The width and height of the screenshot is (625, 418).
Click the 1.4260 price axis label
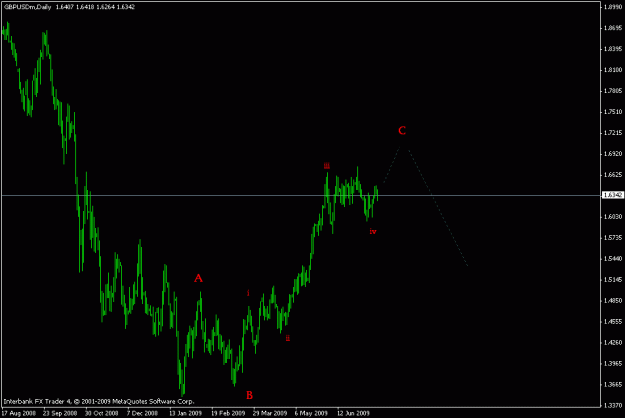pyautogui.click(x=613, y=343)
